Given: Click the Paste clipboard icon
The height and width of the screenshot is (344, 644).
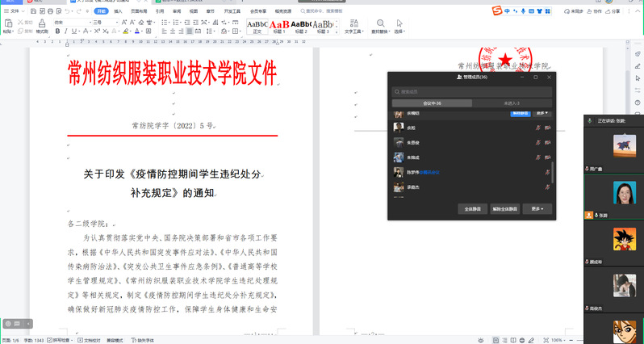Looking at the screenshot, I should point(8,23).
